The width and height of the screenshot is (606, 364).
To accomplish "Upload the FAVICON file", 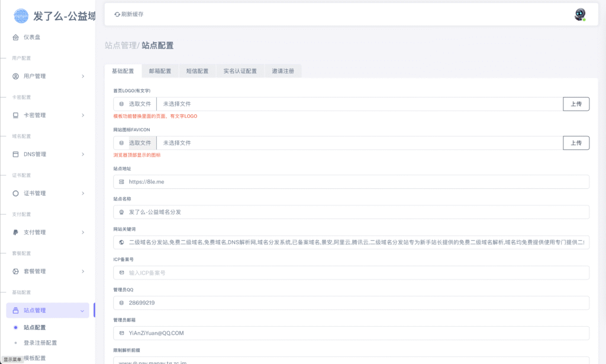I will click(576, 143).
